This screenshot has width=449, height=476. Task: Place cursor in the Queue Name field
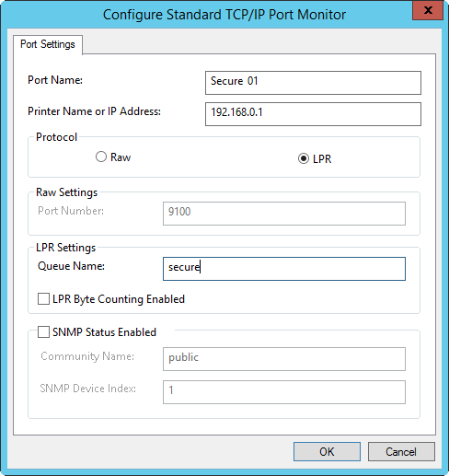pos(284,269)
